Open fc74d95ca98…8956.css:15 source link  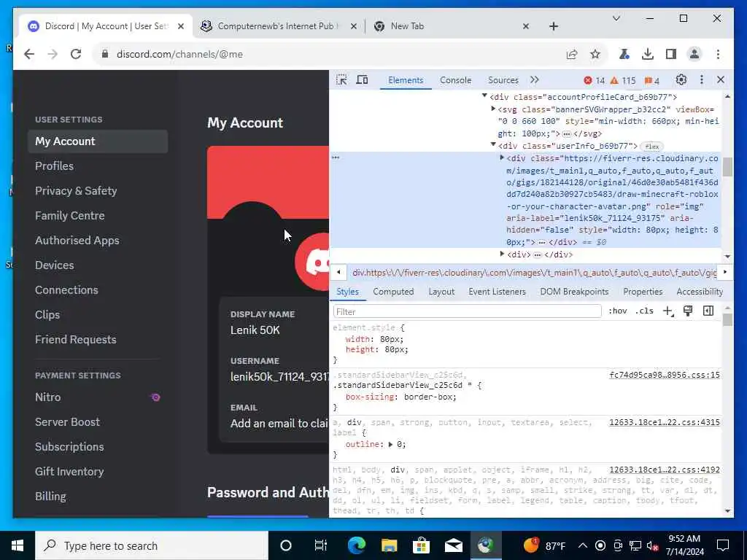pos(664,375)
